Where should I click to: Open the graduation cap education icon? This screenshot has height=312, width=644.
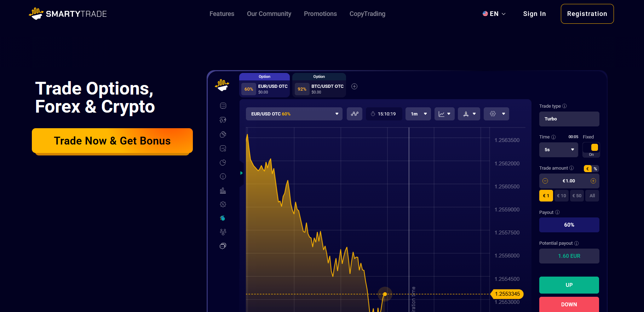(223, 218)
